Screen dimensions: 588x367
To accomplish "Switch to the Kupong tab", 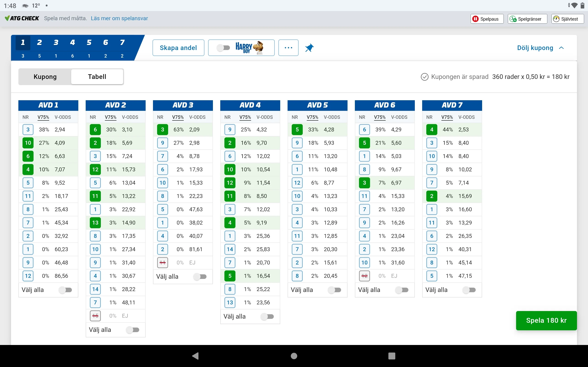I will pyautogui.click(x=45, y=77).
